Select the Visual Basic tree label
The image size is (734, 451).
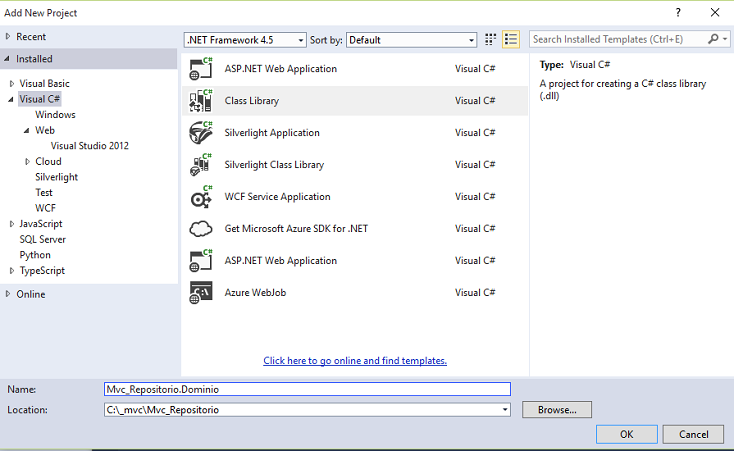tap(44, 83)
